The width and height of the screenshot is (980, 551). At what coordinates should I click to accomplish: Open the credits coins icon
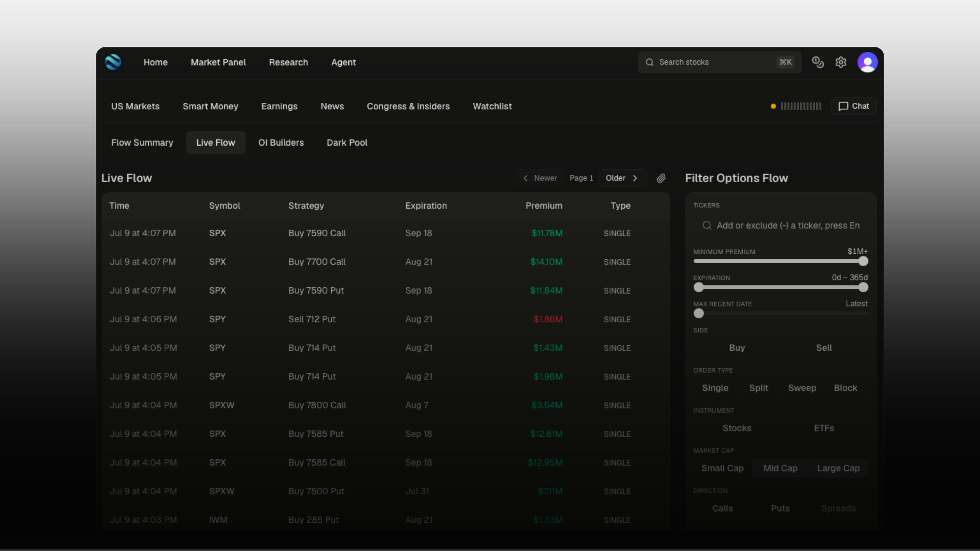pos(817,62)
